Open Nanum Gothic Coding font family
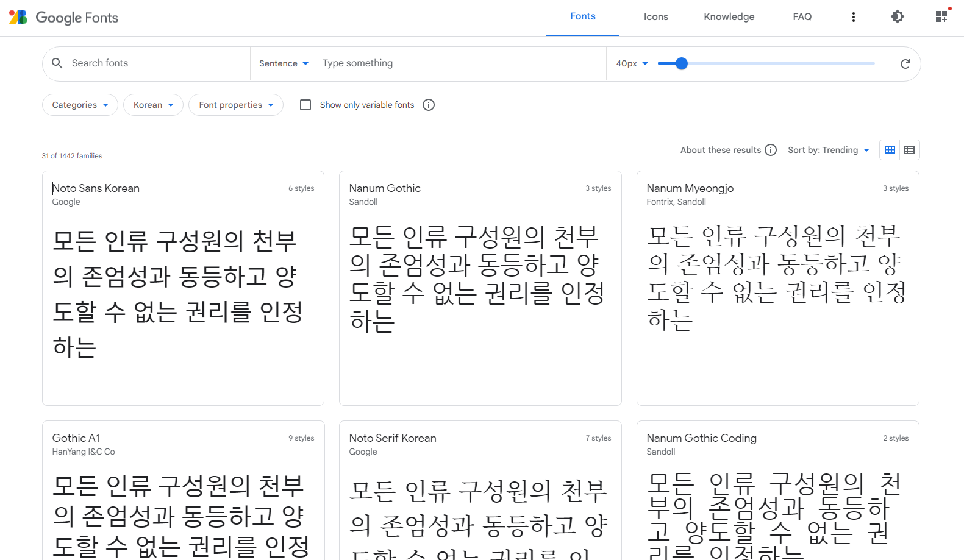This screenshot has width=964, height=560. coord(701,438)
